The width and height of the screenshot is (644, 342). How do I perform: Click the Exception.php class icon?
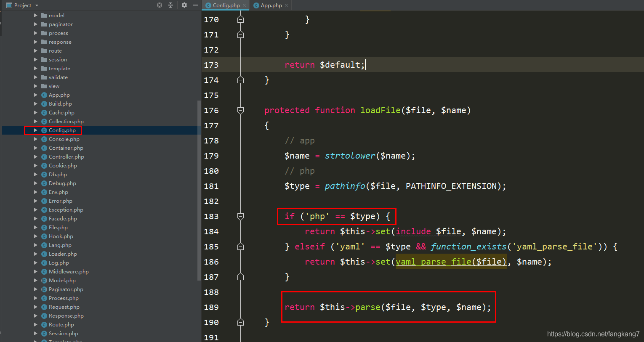coord(44,210)
